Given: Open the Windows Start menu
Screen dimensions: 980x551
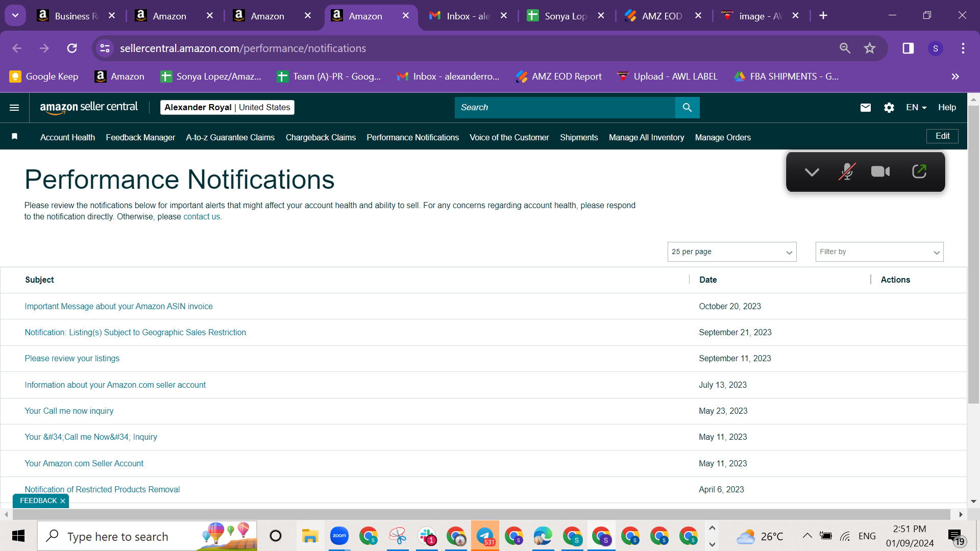Looking at the screenshot, I should point(18,536).
